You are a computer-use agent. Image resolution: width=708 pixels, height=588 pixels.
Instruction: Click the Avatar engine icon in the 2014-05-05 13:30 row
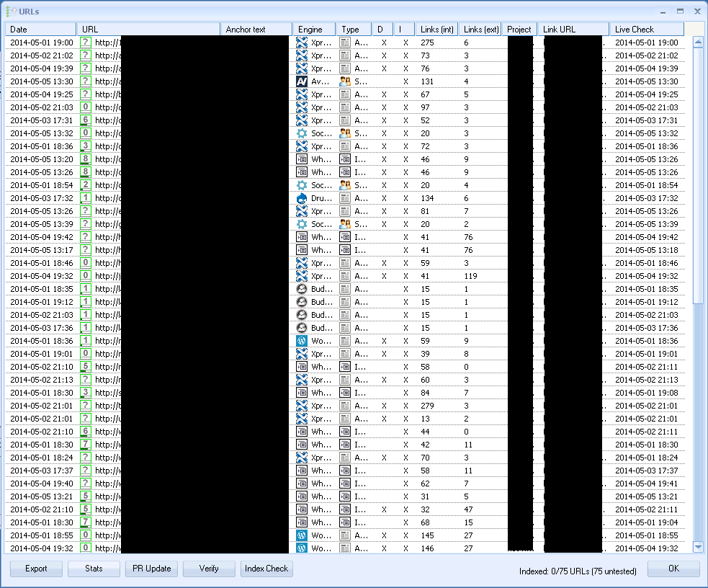[302, 81]
